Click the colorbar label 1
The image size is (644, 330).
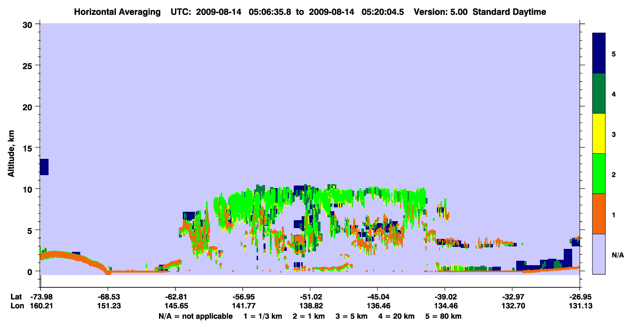[x=613, y=214]
